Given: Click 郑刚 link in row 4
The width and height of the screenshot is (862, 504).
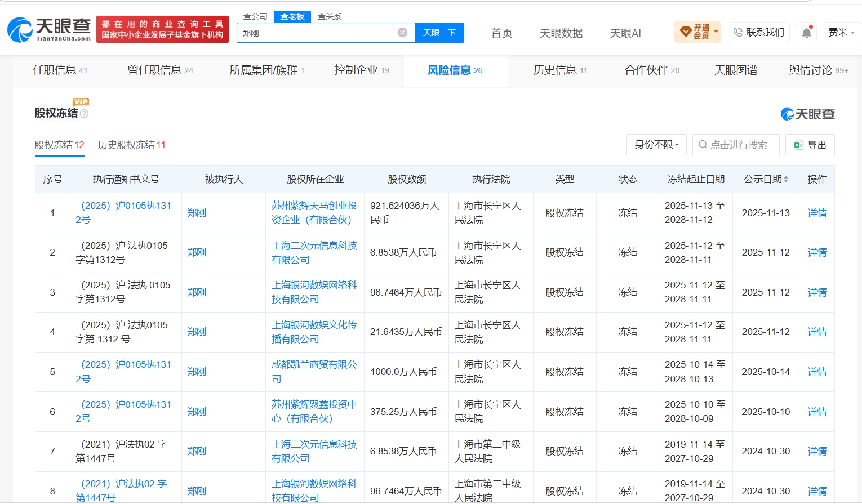Looking at the screenshot, I should [x=197, y=332].
